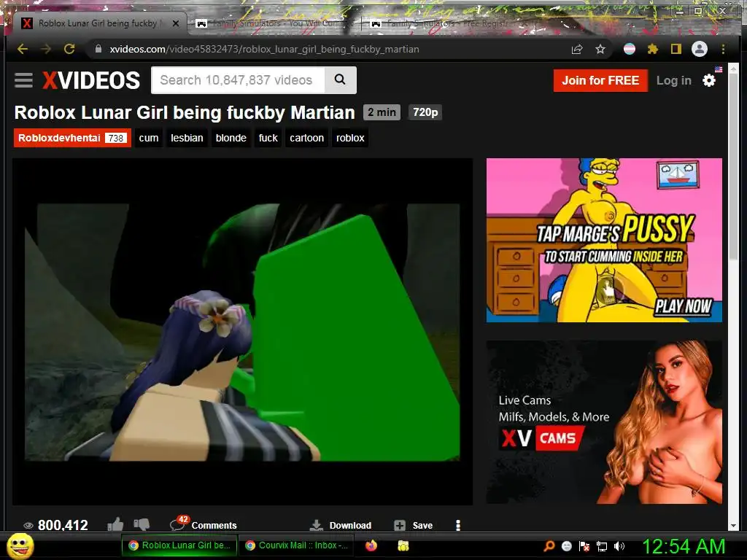747x560 pixels.
Task: Open the site hamburger menu
Action: coord(23,80)
